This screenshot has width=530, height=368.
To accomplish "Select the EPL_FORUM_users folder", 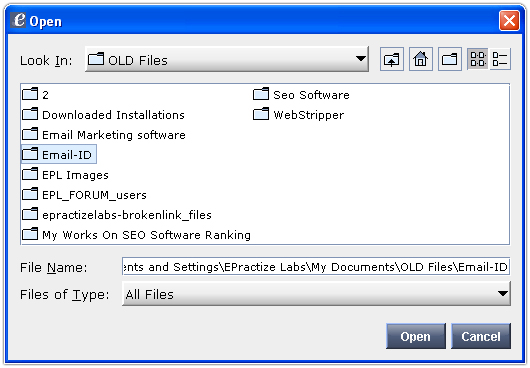I will [x=84, y=195].
